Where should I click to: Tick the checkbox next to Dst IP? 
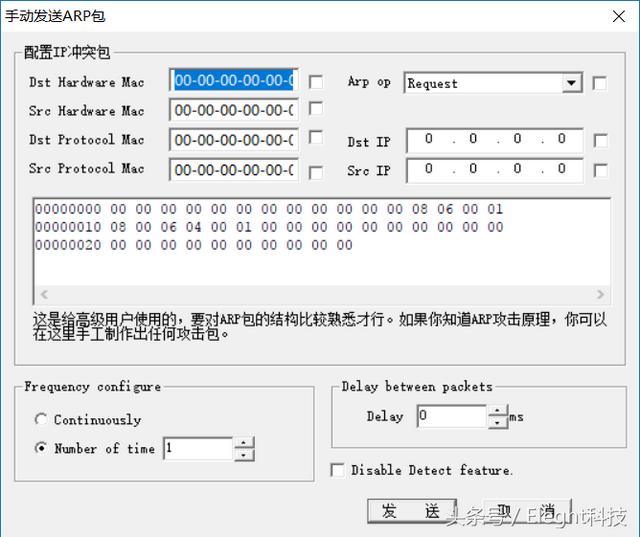coord(600,141)
